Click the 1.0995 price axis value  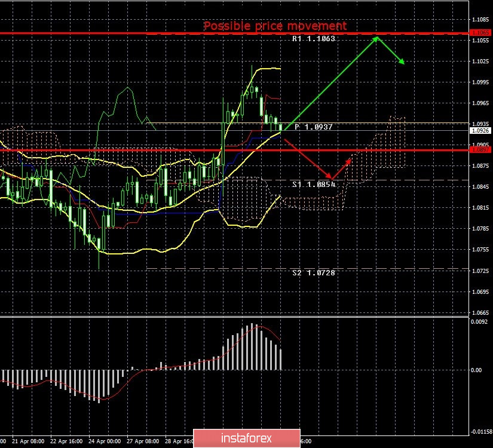pos(480,82)
